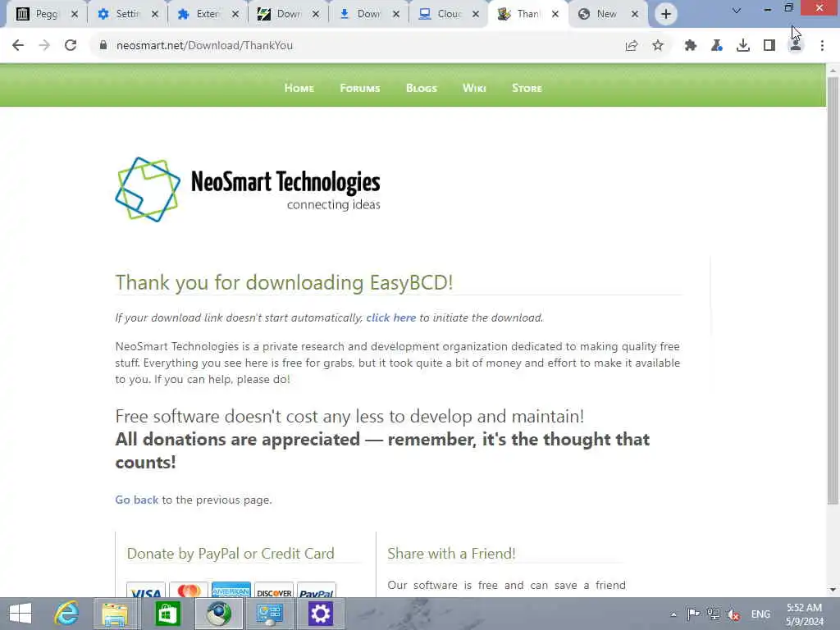Open File Explorer from the taskbar
This screenshot has width=840, height=630.
coord(115,614)
